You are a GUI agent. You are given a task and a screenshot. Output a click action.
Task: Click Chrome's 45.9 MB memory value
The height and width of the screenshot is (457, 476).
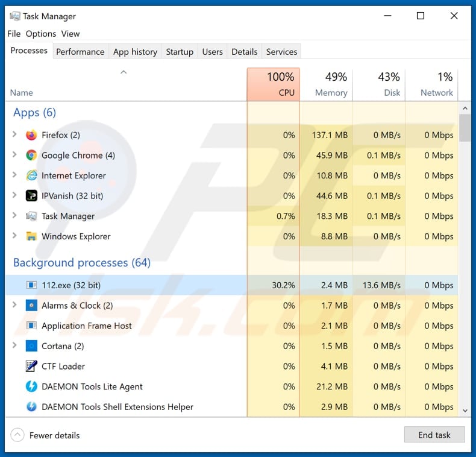point(332,156)
